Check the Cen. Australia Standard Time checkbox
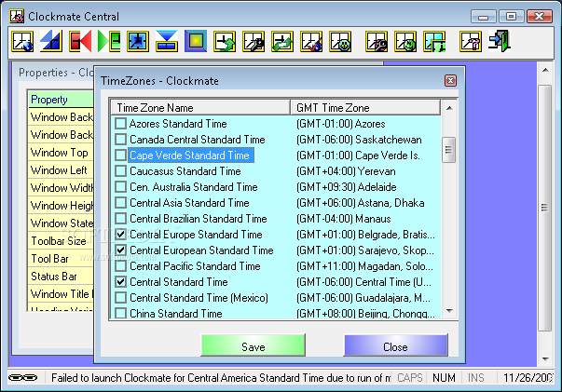Viewport: 562px width, 392px height. [121, 186]
